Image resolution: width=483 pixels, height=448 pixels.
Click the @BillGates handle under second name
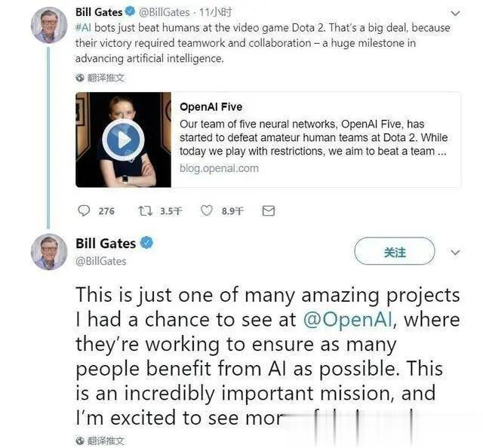coord(101,261)
